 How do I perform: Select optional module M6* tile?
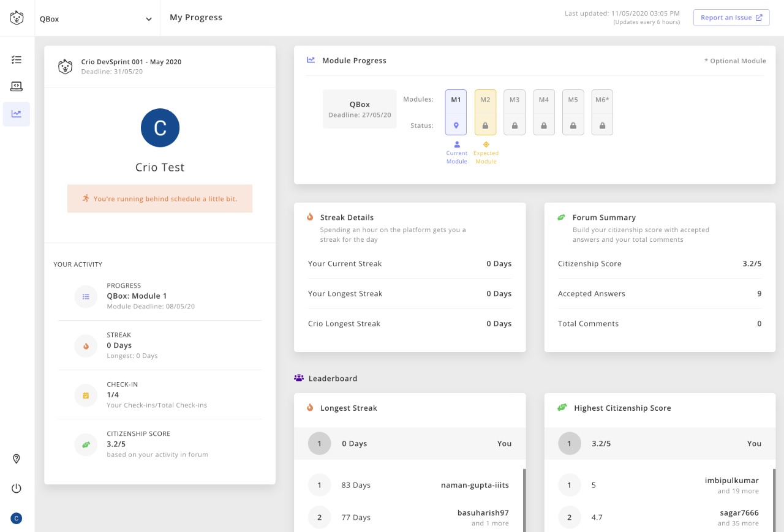(602, 112)
